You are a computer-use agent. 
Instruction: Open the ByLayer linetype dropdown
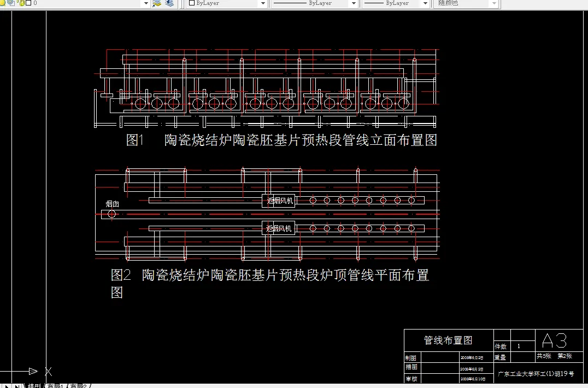353,3
